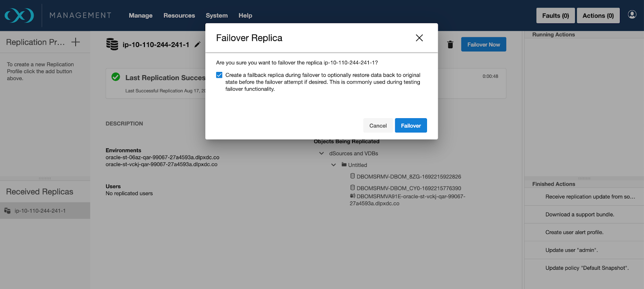The width and height of the screenshot is (644, 289).
Task: Select received replica ip-10-110-244-241-1 in sidebar
Action: coord(40,211)
